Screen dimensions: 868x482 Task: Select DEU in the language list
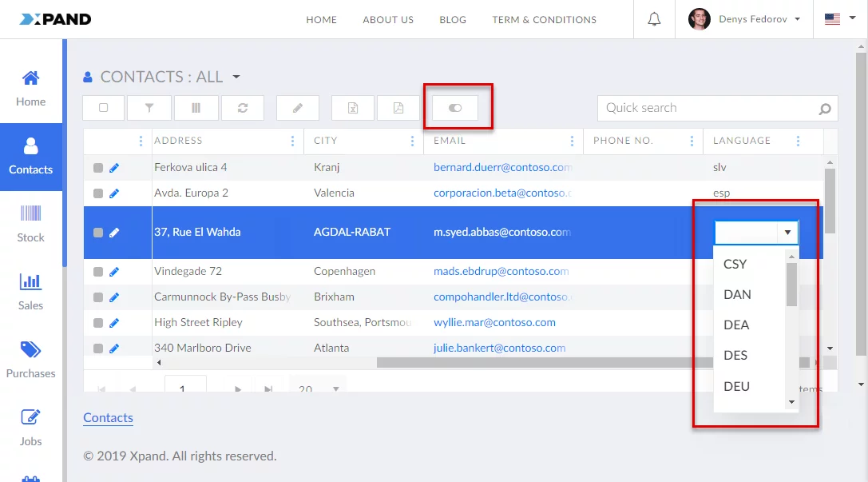pyautogui.click(x=736, y=386)
